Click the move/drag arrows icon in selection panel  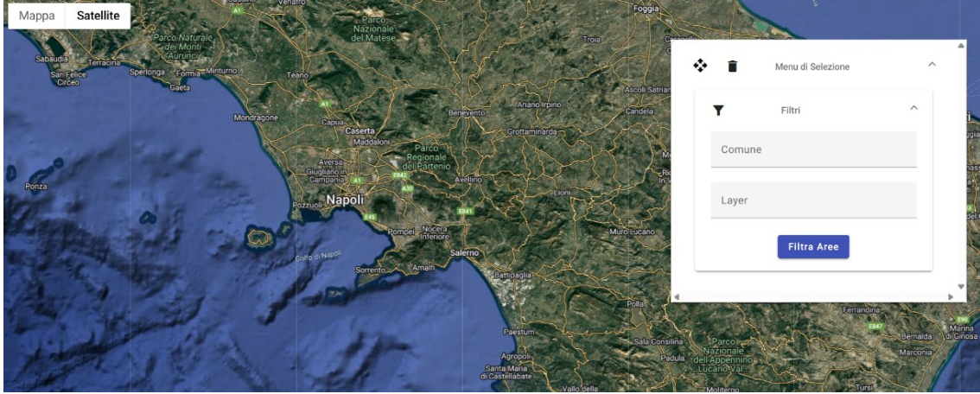coord(701,66)
